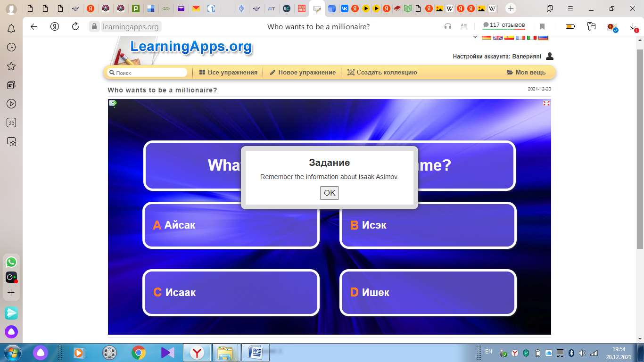
Task: Open the browser bookmark icon
Action: [x=542, y=27]
